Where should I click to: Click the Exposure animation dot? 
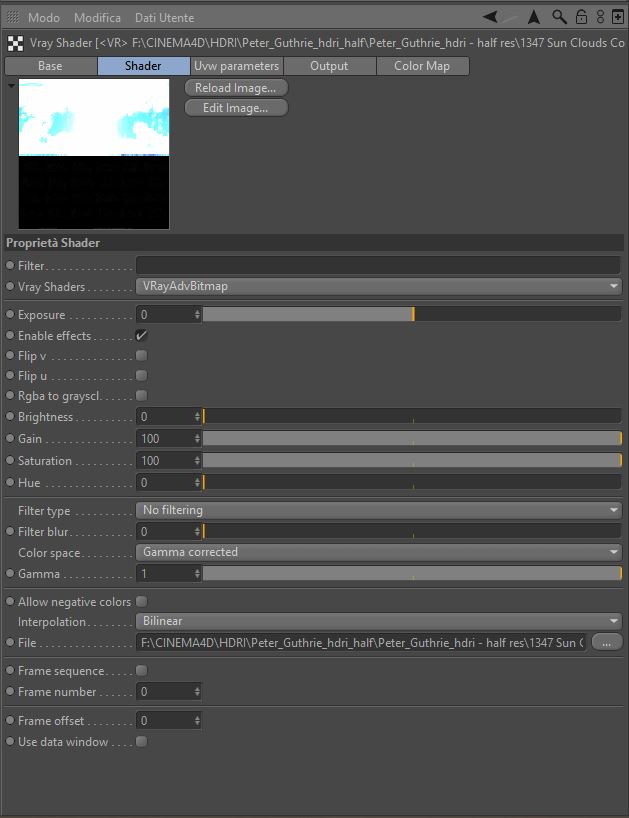(x=10, y=314)
